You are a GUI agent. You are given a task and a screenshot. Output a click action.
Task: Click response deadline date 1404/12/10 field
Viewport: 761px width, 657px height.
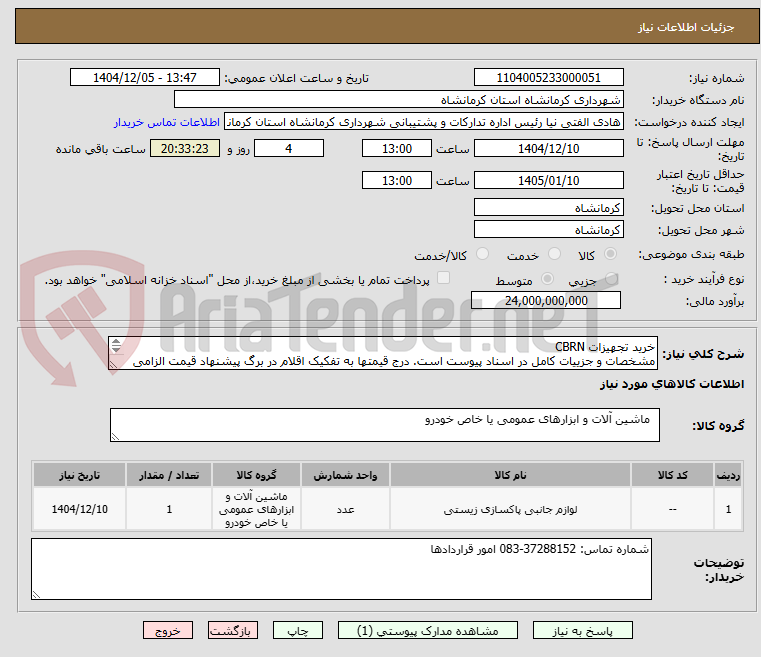coord(548,148)
